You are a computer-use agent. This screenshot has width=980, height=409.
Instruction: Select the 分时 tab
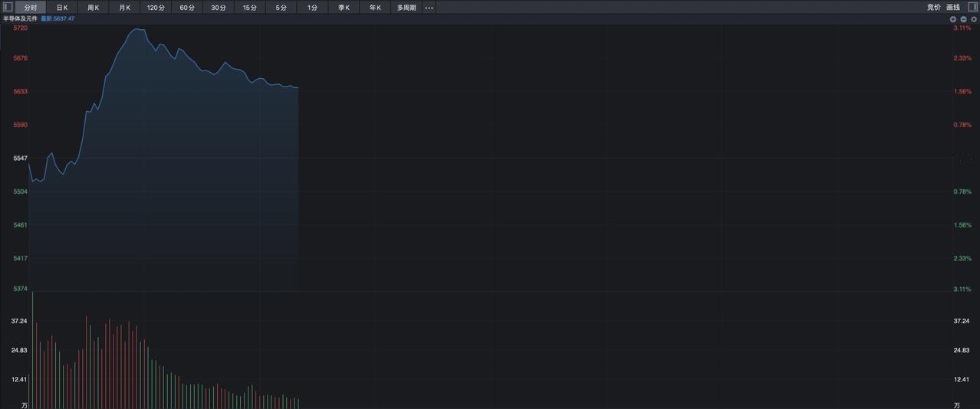[x=31, y=7]
